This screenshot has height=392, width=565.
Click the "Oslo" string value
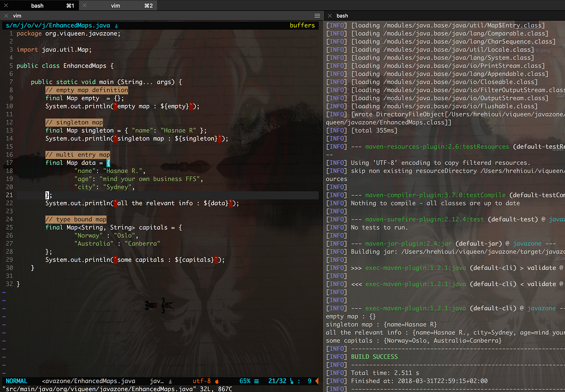pos(124,235)
